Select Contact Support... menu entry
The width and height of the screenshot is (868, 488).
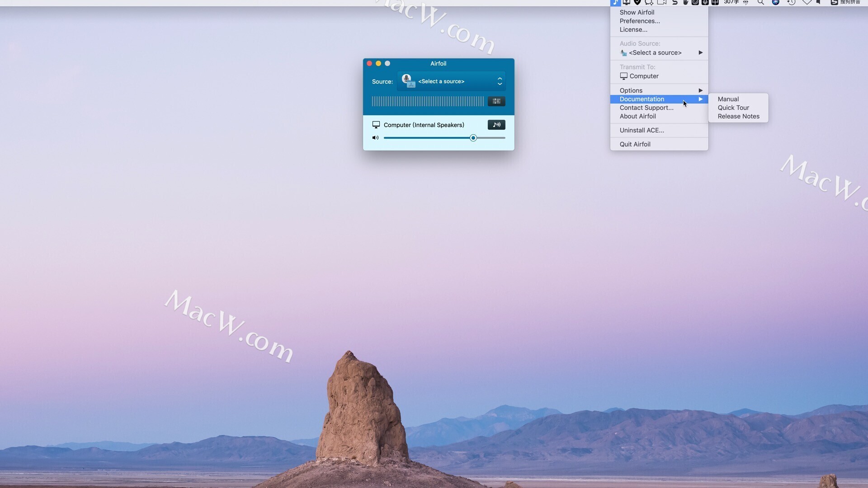[x=659, y=108]
